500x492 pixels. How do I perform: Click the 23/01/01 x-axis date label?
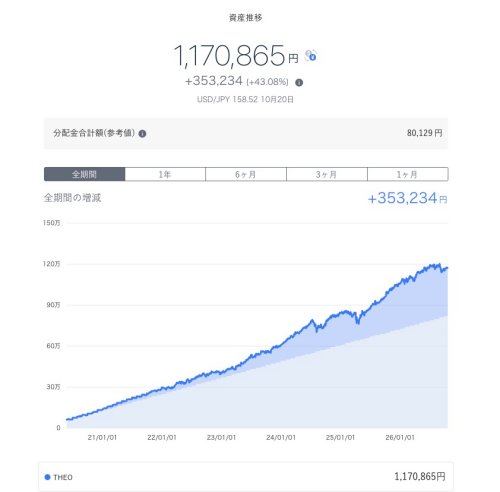pos(221,437)
